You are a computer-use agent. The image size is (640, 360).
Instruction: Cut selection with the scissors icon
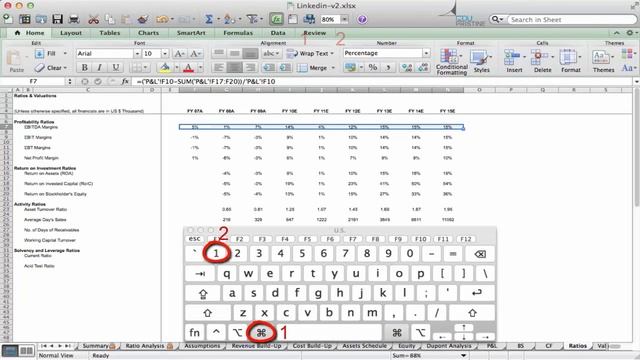coord(93,19)
